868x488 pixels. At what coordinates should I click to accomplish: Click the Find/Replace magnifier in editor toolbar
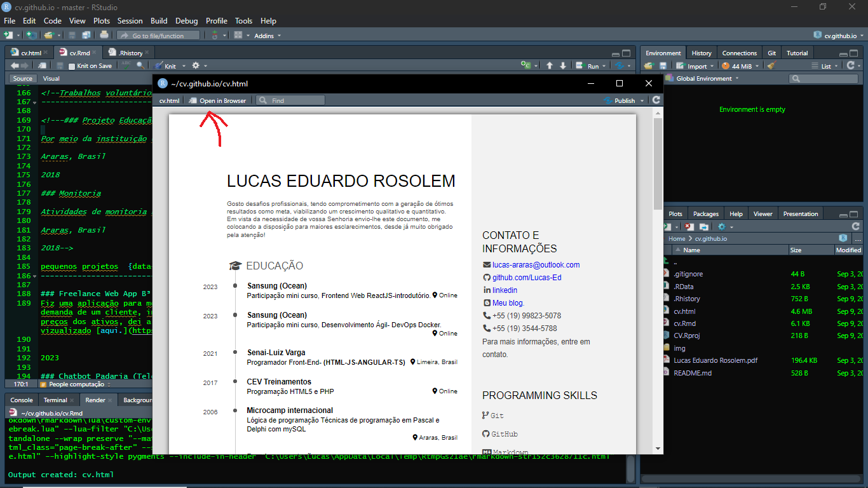140,65
